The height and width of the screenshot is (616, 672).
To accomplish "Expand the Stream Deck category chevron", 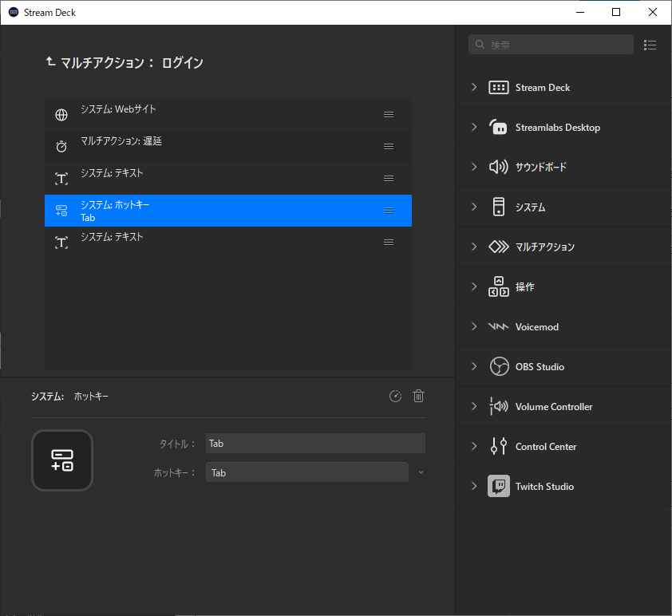I will (x=474, y=87).
